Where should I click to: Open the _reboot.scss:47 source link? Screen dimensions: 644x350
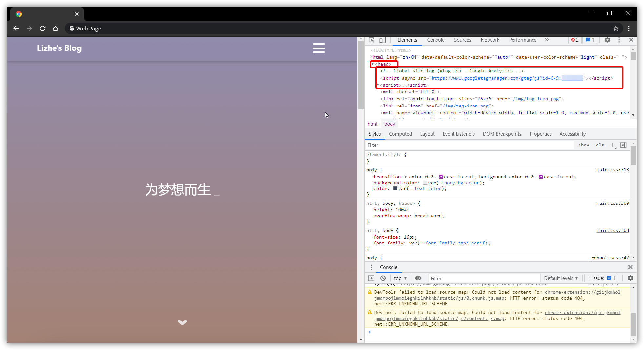[x=609, y=258]
